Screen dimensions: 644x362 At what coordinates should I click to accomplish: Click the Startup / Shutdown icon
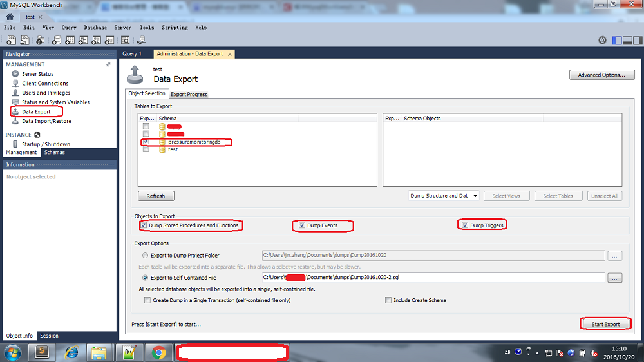(15, 144)
